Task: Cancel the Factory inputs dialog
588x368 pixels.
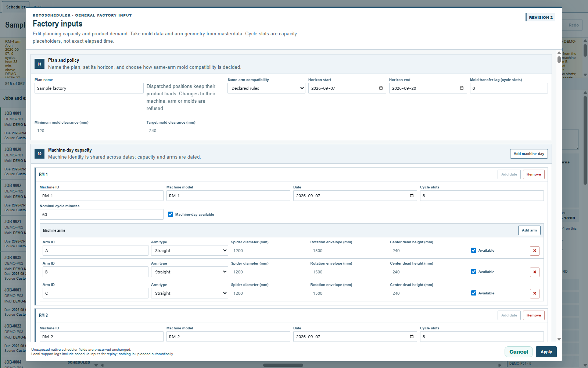Action: coord(519,352)
